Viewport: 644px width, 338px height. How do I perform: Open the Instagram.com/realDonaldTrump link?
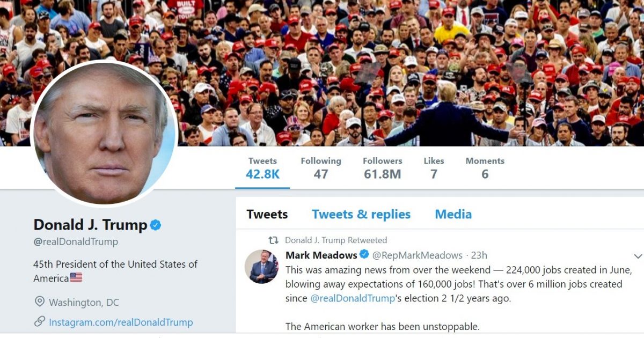(121, 322)
